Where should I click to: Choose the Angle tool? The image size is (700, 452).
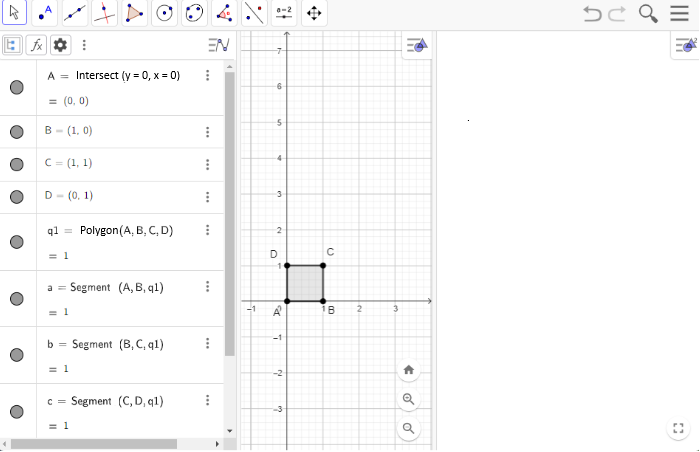pos(225,14)
